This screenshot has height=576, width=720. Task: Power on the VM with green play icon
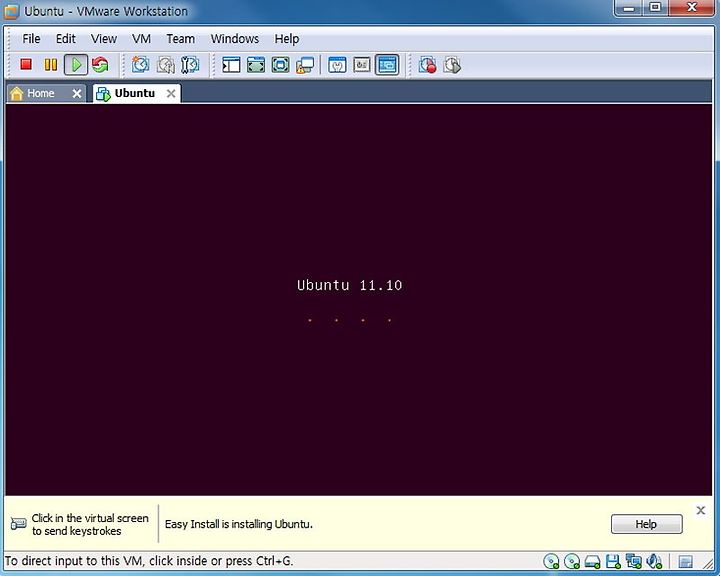click(76, 64)
